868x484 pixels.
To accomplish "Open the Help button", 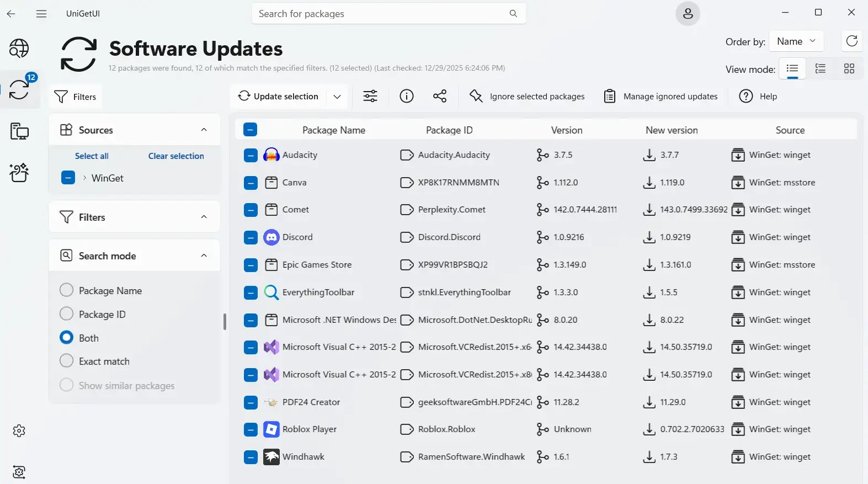I will click(758, 97).
